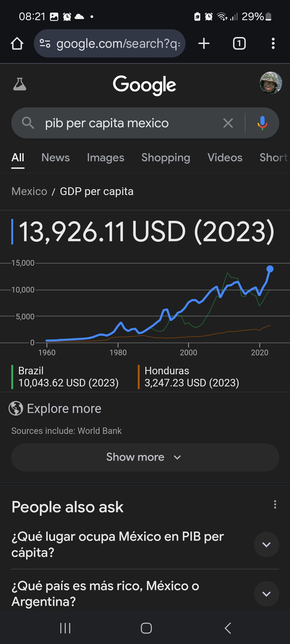Clear the search query with X

[x=228, y=123]
